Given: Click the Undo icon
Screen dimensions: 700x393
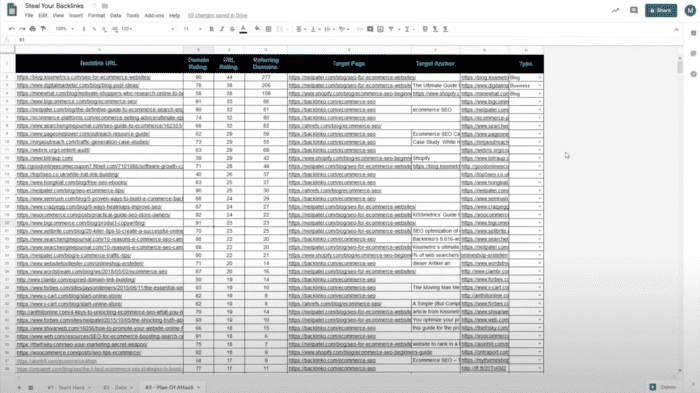Looking at the screenshot, I should [12, 29].
